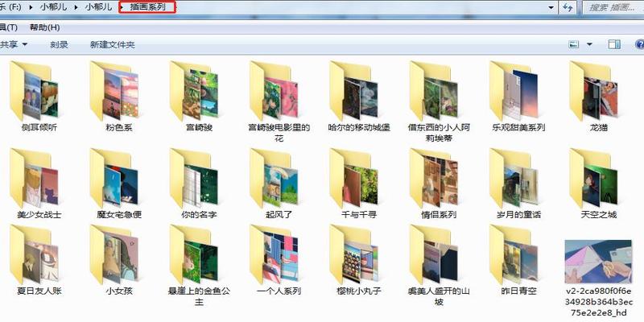Click the 樱桃小丸子 folder name text

coord(359,291)
